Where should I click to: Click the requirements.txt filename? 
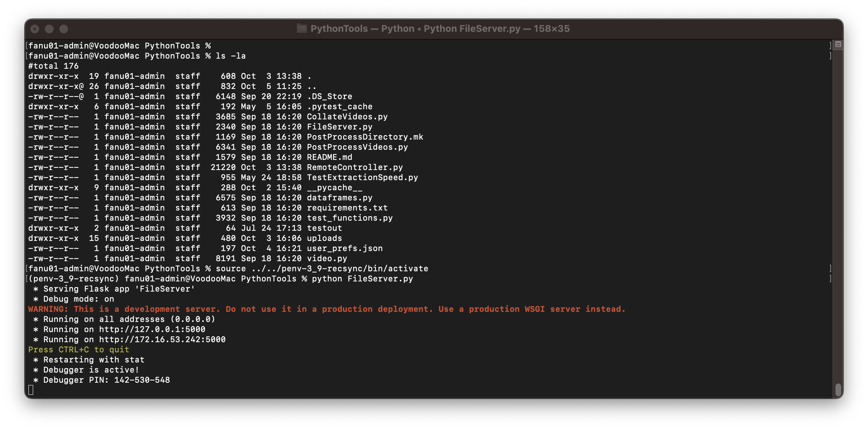tap(347, 208)
